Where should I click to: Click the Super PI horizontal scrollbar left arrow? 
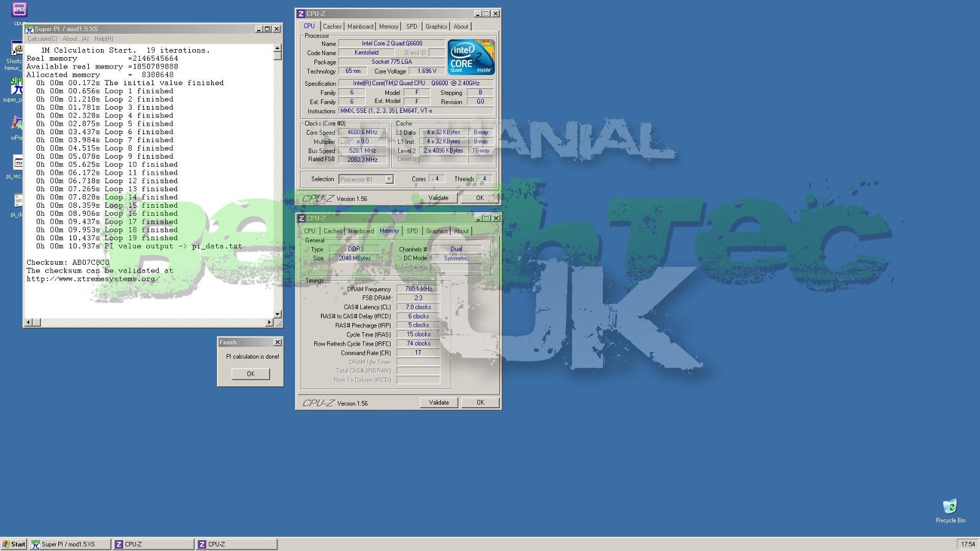[x=28, y=322]
